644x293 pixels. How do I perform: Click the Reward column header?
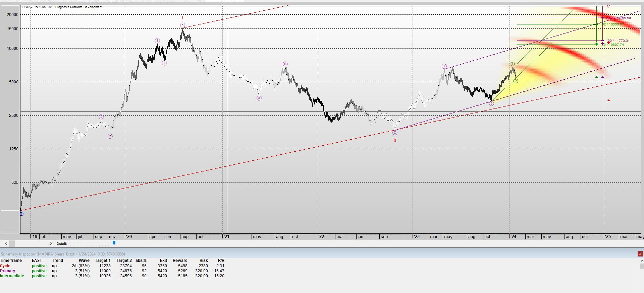point(180,261)
